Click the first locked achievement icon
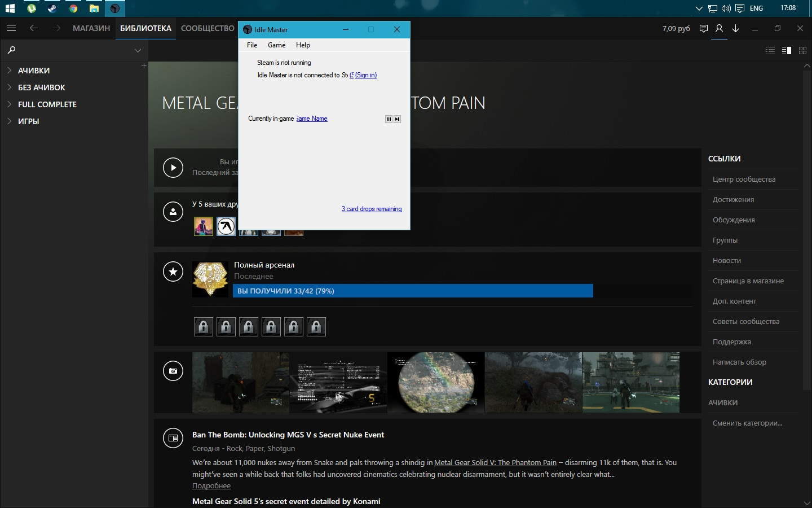The height and width of the screenshot is (508, 812). click(x=204, y=327)
